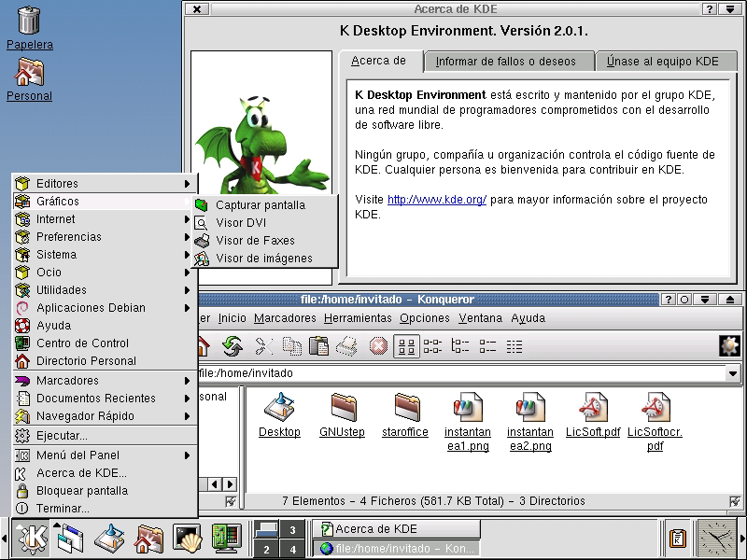Click the sidebar horizontal scrollbar right arrow
Viewport: 747px width, 560px height.
(229, 483)
